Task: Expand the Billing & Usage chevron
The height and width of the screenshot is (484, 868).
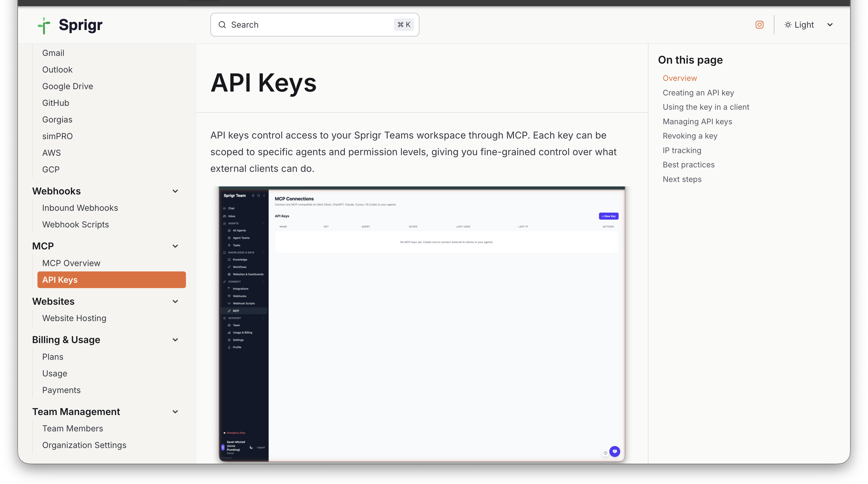Action: click(x=175, y=340)
